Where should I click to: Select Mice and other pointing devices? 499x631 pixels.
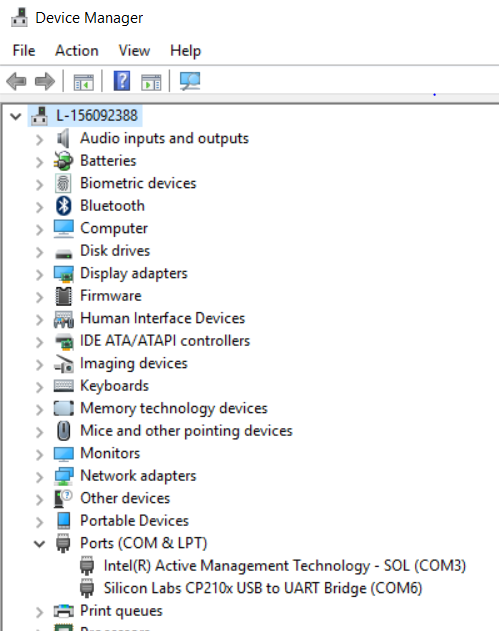(186, 431)
